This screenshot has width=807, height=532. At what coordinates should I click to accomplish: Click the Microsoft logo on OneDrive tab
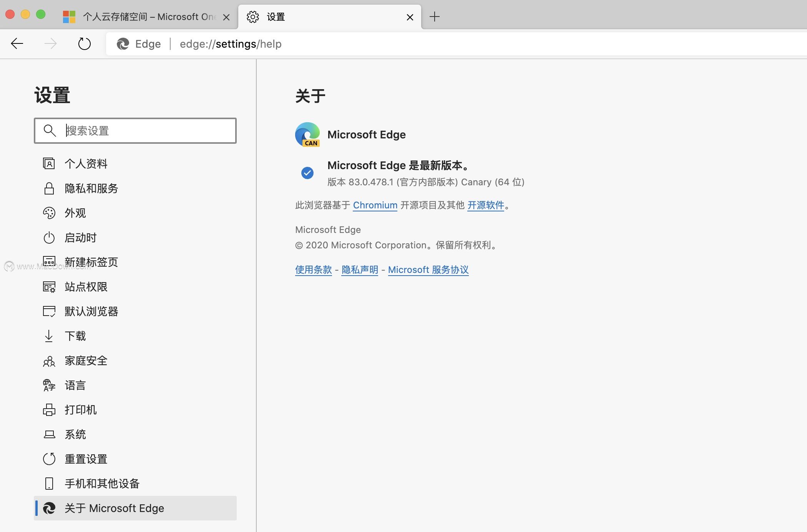coord(69,17)
